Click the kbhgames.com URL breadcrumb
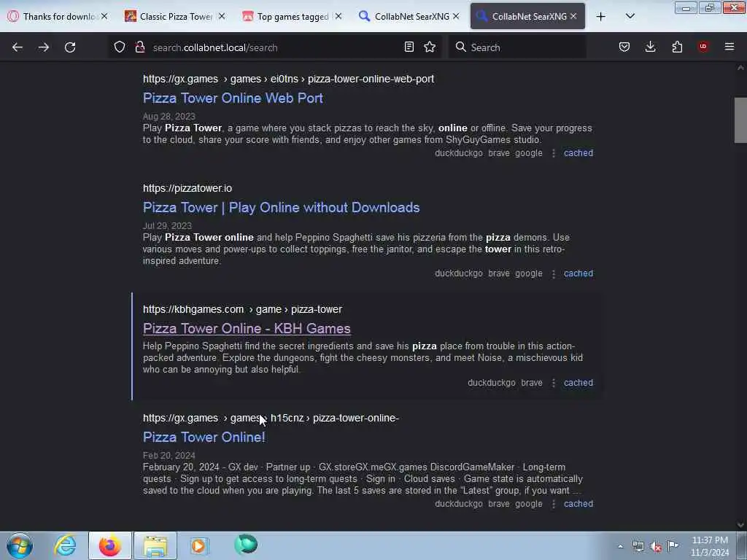This screenshot has height=560, width=747. coord(242,309)
